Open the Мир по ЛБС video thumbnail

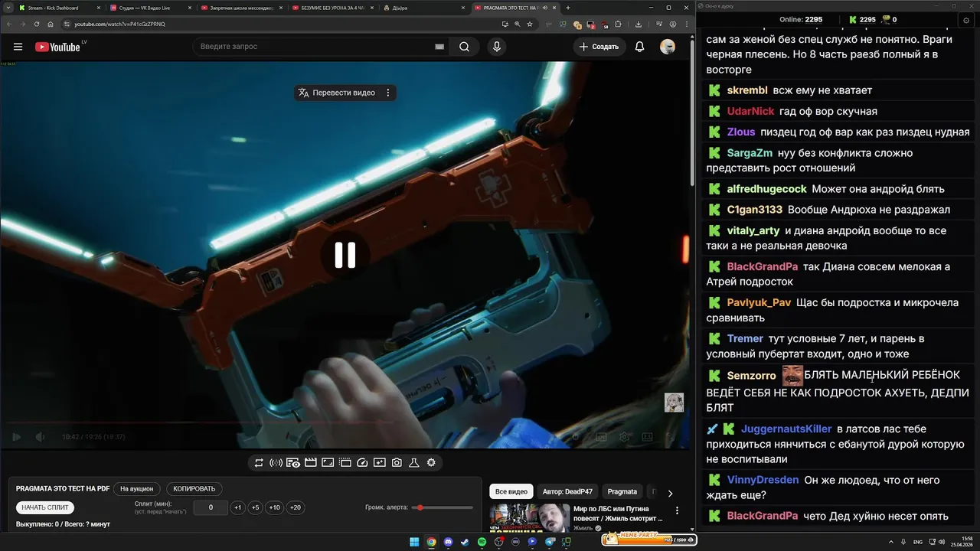point(530,518)
